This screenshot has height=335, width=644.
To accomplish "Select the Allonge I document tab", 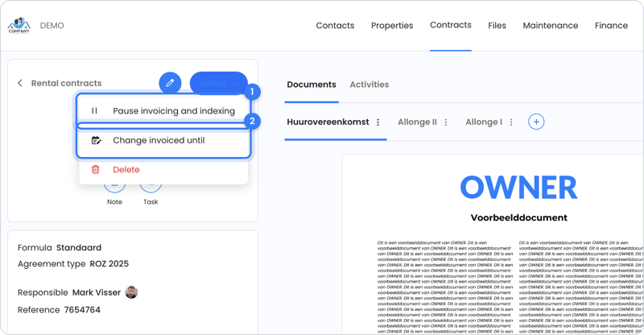I will click(x=484, y=122).
